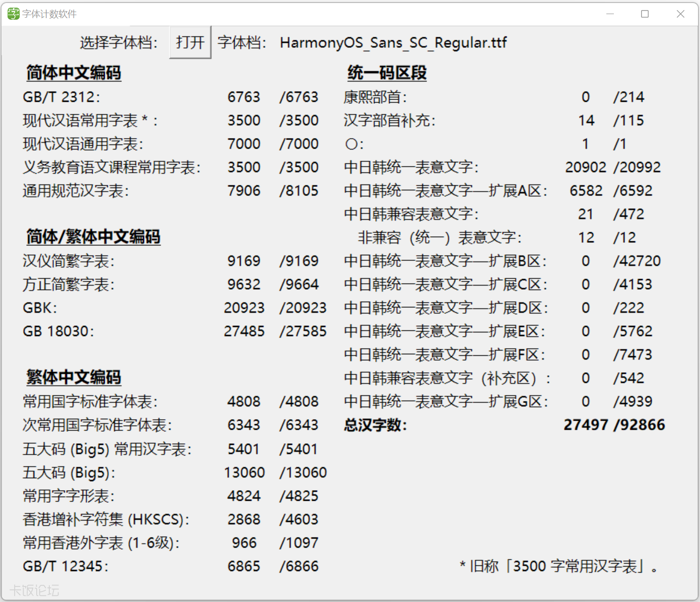Click the 常用香港外字表 (1-6级) label

pyautogui.click(x=101, y=543)
